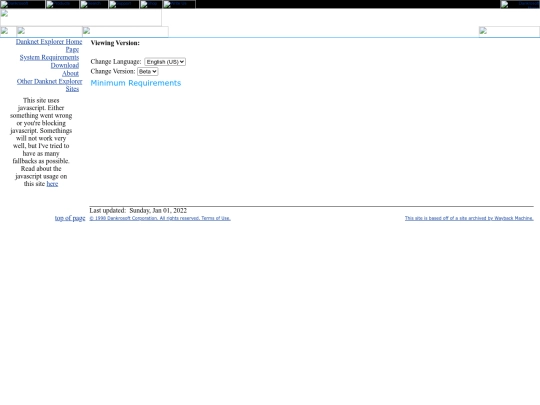Open the Products item in black bar

[63, 4]
